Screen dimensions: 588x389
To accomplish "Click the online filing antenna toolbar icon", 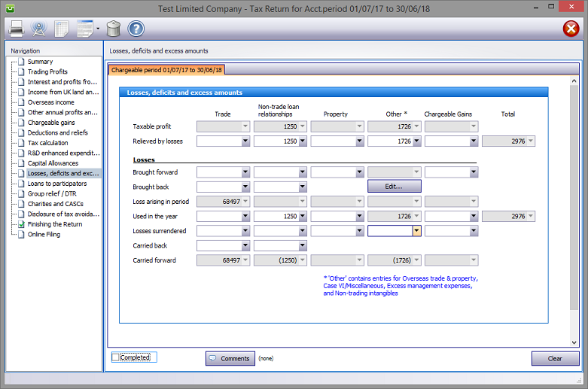I will click(38, 29).
